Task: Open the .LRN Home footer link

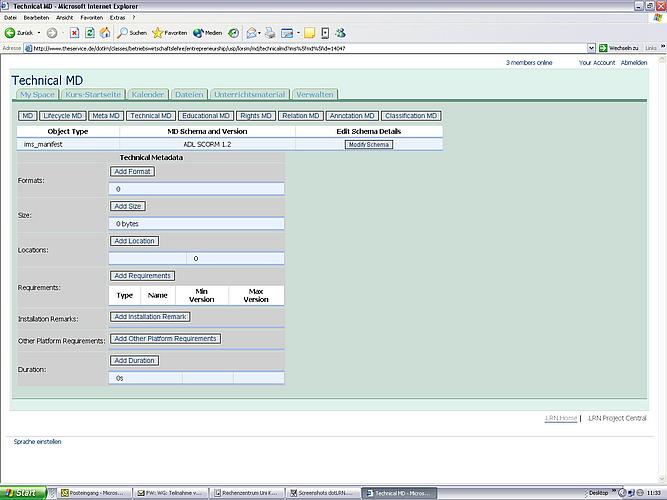Action: (561, 418)
